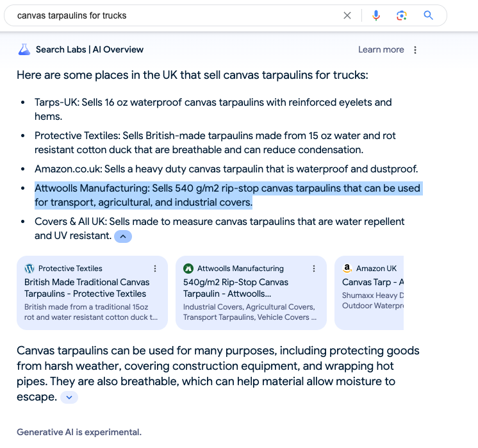
Task: Click the Protective Textiles bullet point text
Action: click(x=215, y=142)
